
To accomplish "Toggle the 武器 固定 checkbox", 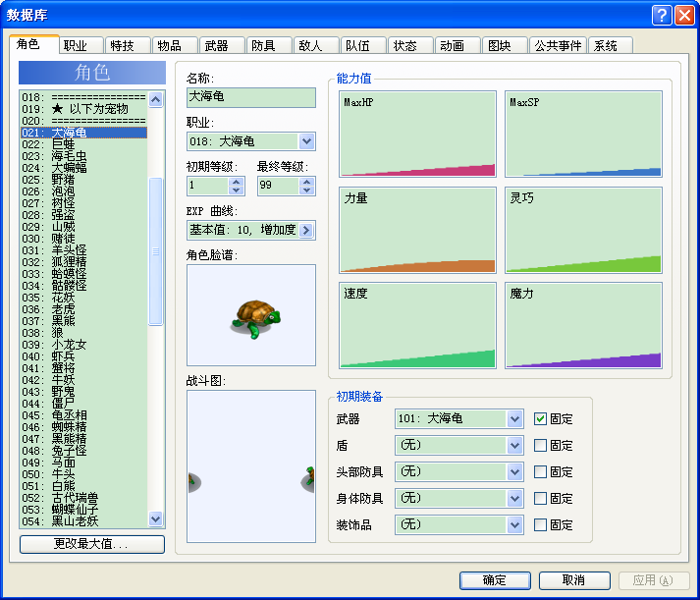I will [x=540, y=418].
